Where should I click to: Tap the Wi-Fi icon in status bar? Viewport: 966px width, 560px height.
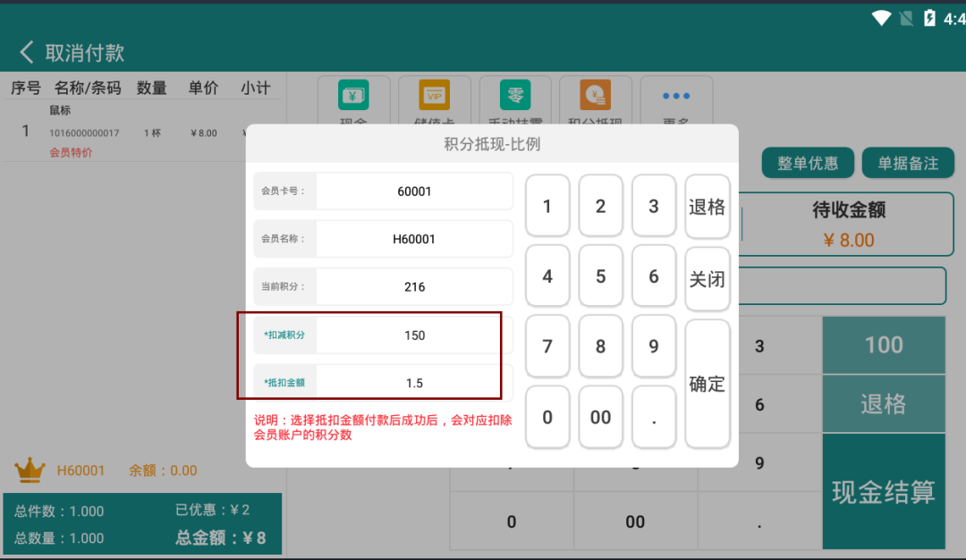coord(882,18)
